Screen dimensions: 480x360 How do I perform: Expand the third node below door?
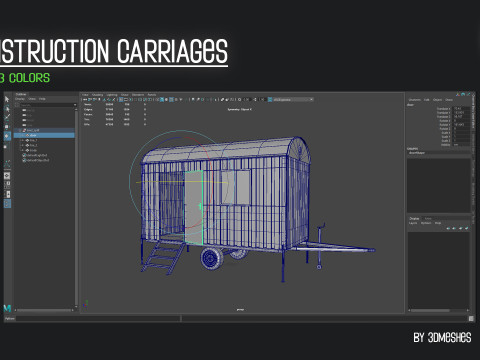click(21, 150)
